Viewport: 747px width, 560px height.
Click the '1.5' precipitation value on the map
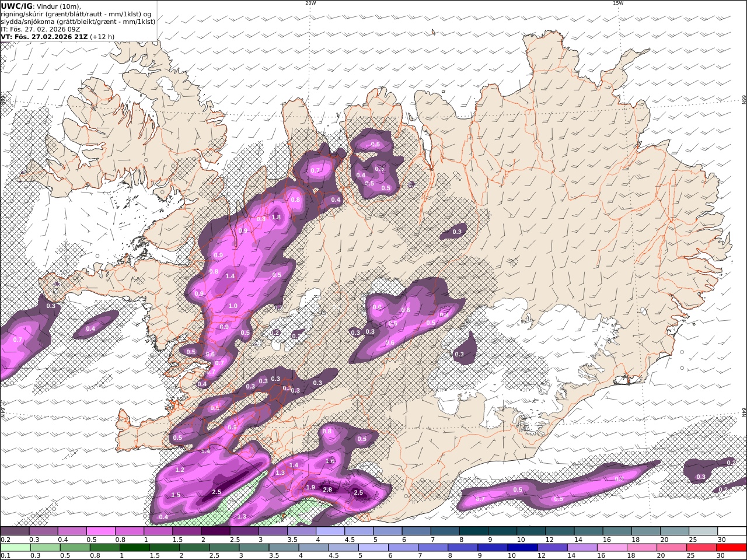(x=176, y=495)
